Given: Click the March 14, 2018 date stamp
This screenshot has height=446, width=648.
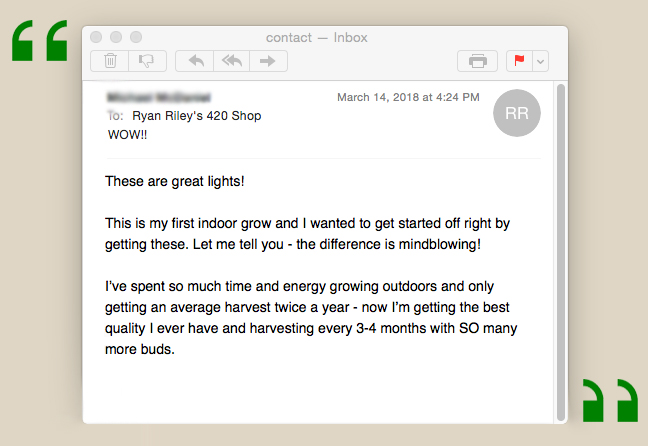Looking at the screenshot, I should tap(408, 97).
